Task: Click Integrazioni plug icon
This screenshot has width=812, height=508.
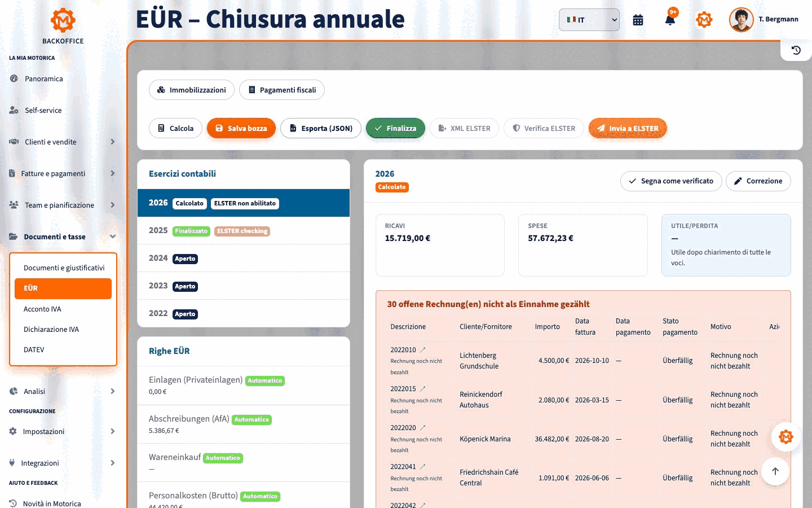Action: pyautogui.click(x=12, y=463)
